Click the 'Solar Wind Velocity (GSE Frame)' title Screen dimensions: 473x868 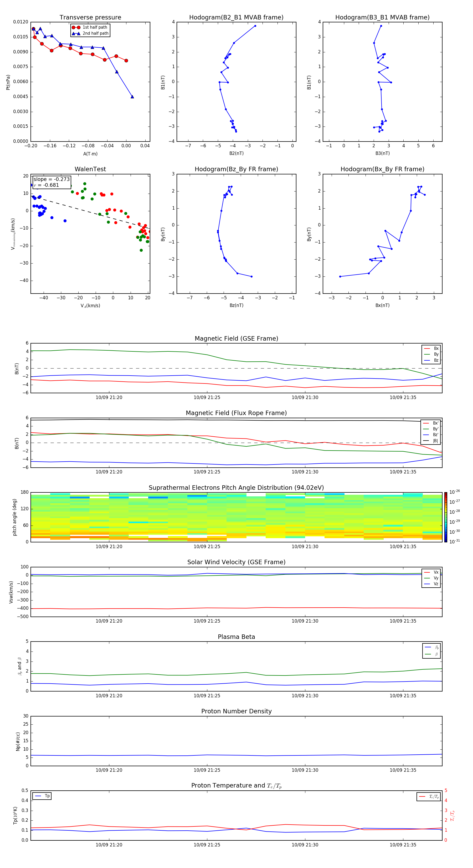(236, 562)
